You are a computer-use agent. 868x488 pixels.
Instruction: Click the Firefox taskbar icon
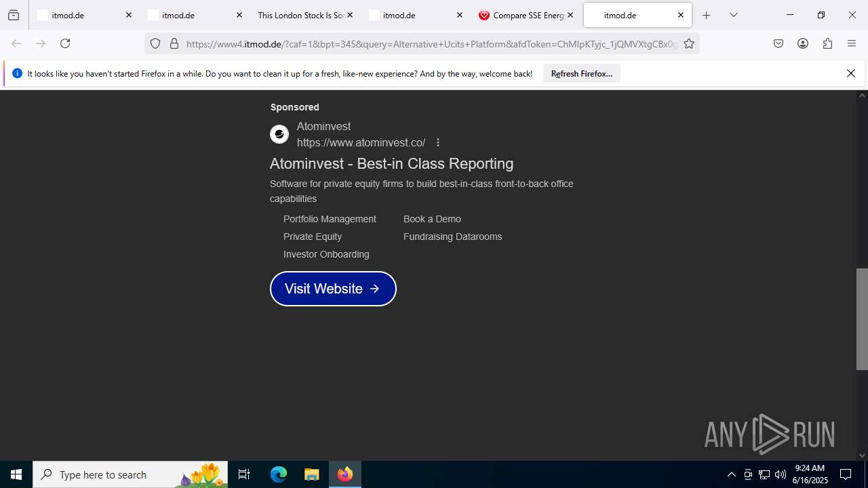click(345, 474)
